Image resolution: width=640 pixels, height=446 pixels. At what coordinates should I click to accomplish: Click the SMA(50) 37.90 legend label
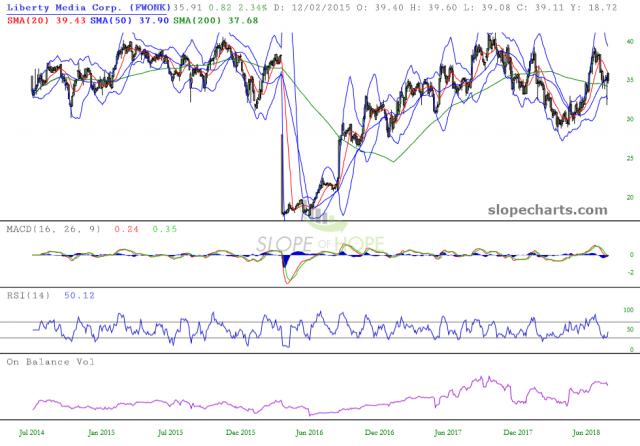(130, 20)
